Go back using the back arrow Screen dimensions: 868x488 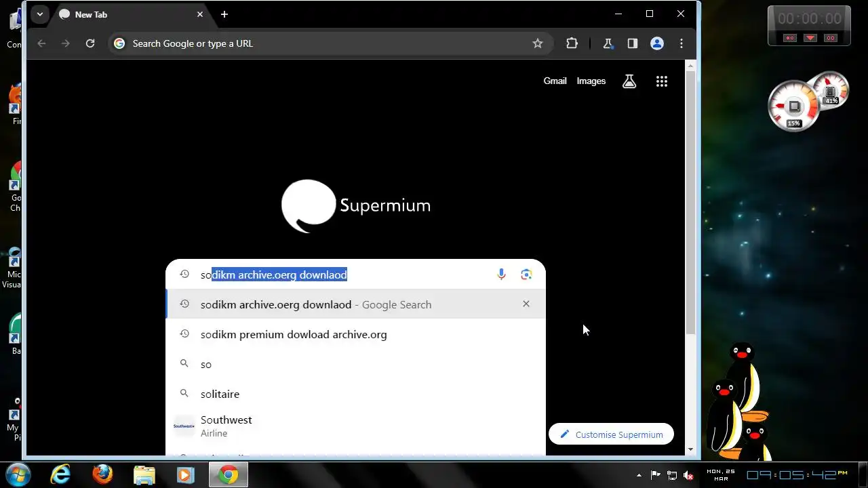pos(41,43)
